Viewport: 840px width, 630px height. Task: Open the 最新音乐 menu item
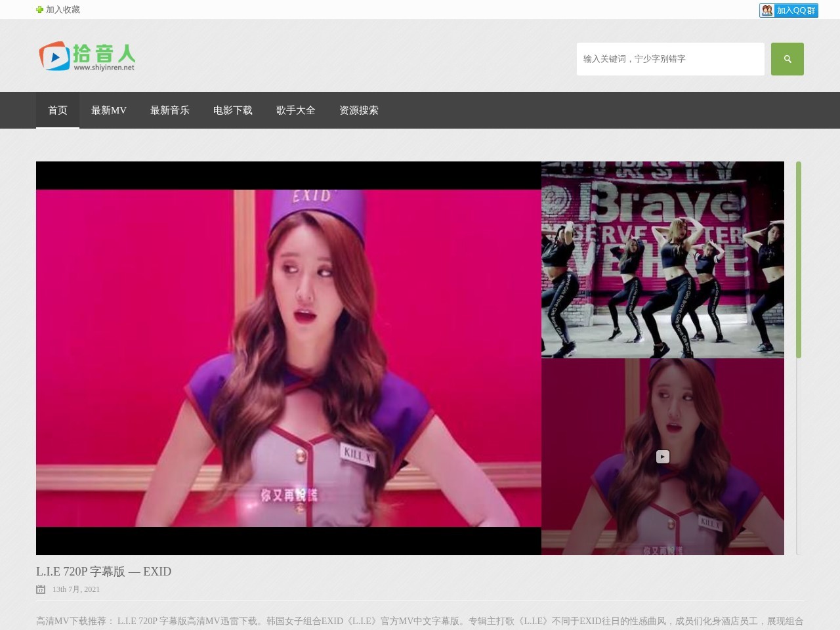coord(170,110)
